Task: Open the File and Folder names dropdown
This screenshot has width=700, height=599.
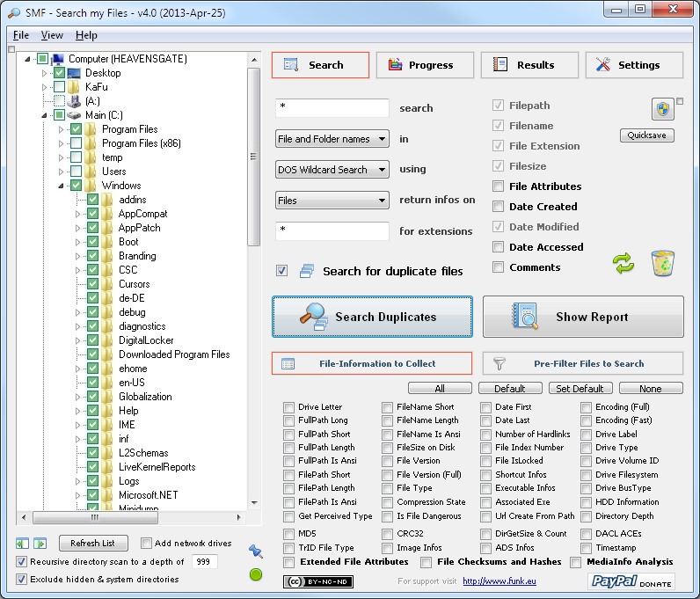Action: pos(332,139)
